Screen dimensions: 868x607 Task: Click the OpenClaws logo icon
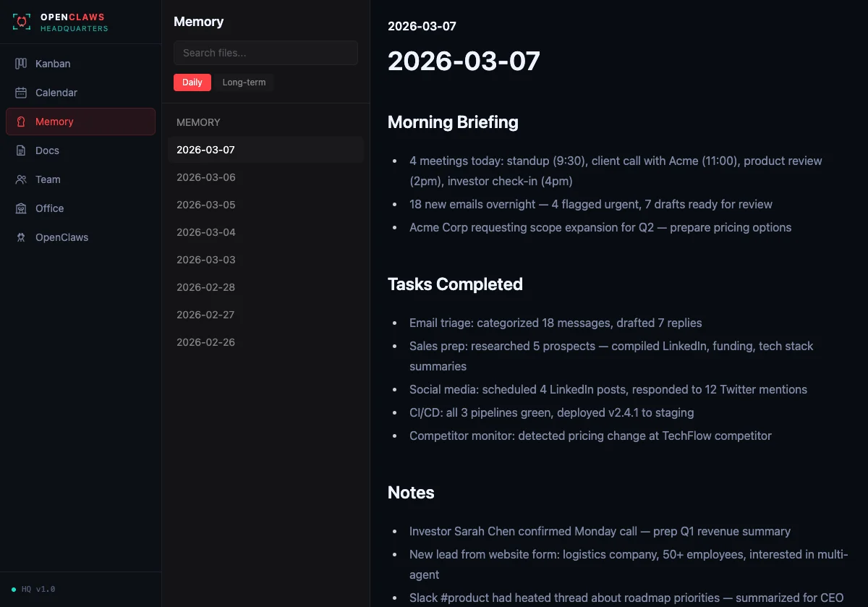[22, 22]
